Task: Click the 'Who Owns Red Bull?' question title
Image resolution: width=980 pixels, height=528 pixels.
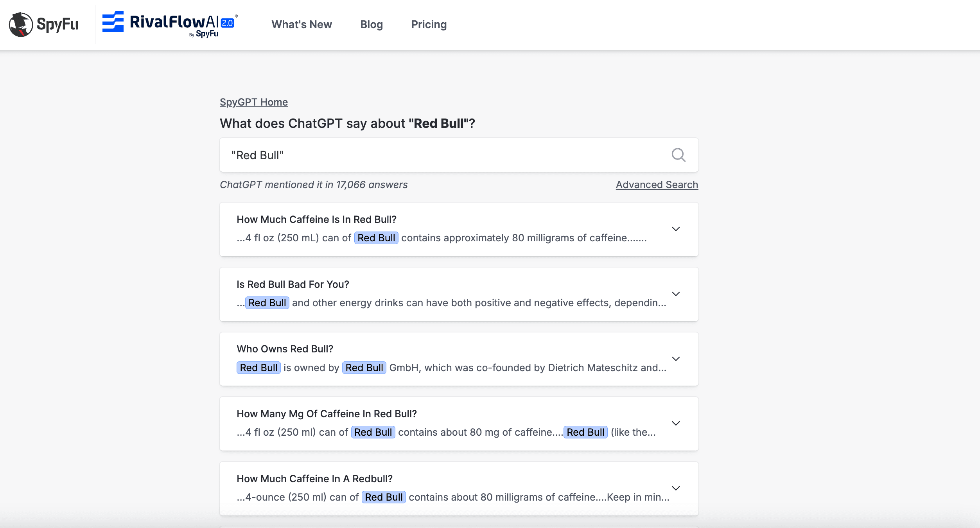Action: click(x=285, y=349)
